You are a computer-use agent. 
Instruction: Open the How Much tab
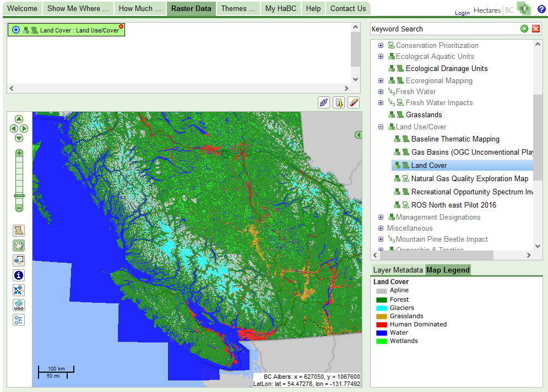[x=140, y=8]
